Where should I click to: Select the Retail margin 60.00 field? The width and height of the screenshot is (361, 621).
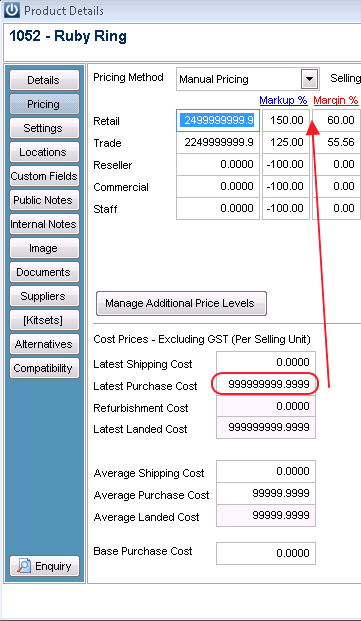click(336, 120)
